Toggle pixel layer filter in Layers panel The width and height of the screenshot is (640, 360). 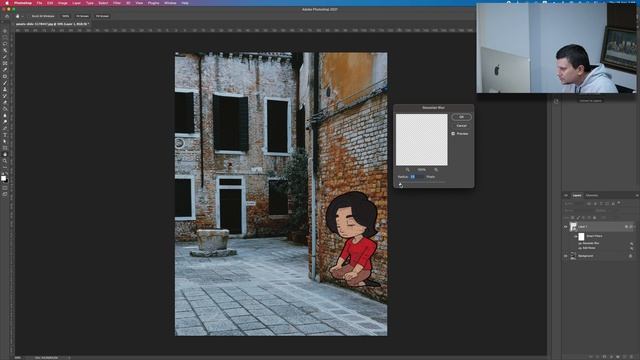589,204
